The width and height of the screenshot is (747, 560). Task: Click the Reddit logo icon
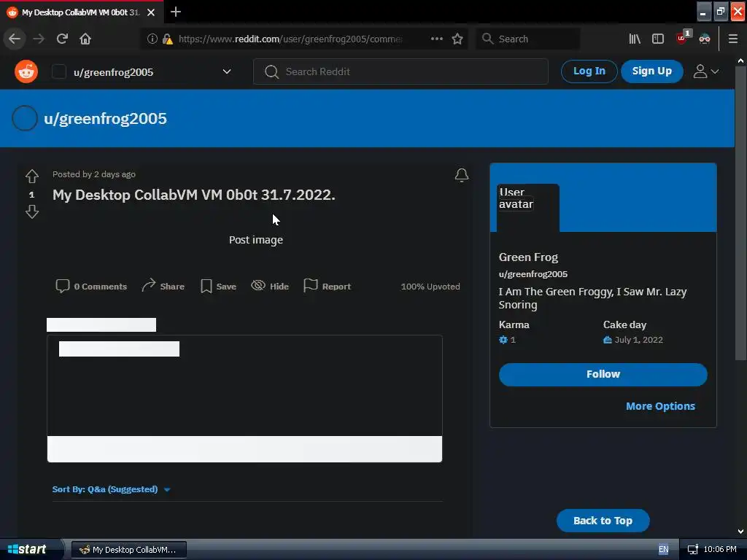(26, 71)
